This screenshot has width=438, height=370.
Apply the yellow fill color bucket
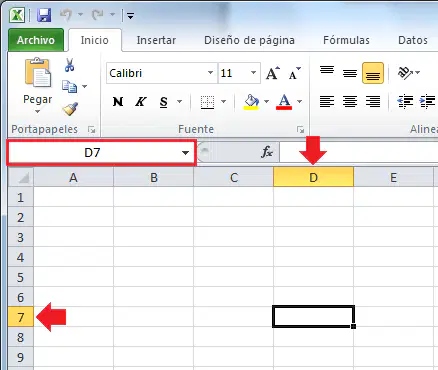[x=251, y=101]
